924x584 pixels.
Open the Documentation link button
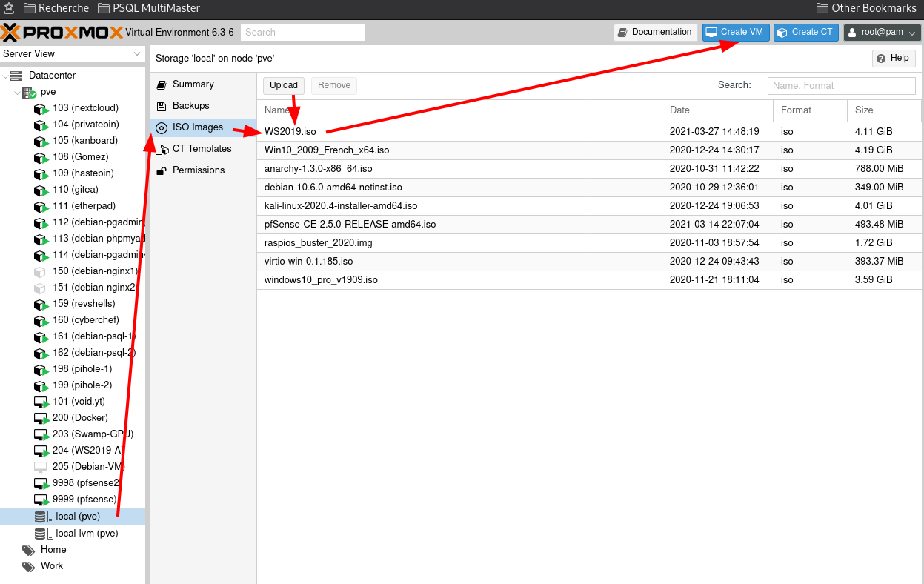click(x=655, y=33)
